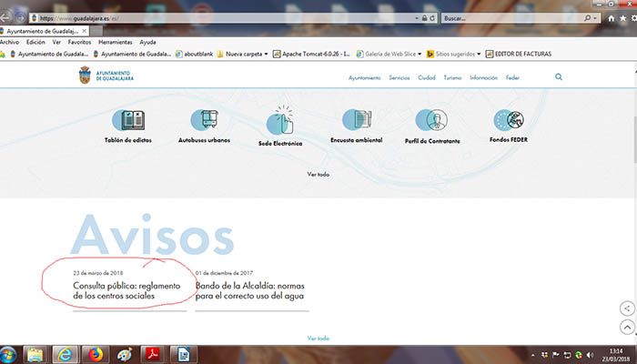Refresh the page with reload icon
The height and width of the screenshot is (364, 637).
432,18
